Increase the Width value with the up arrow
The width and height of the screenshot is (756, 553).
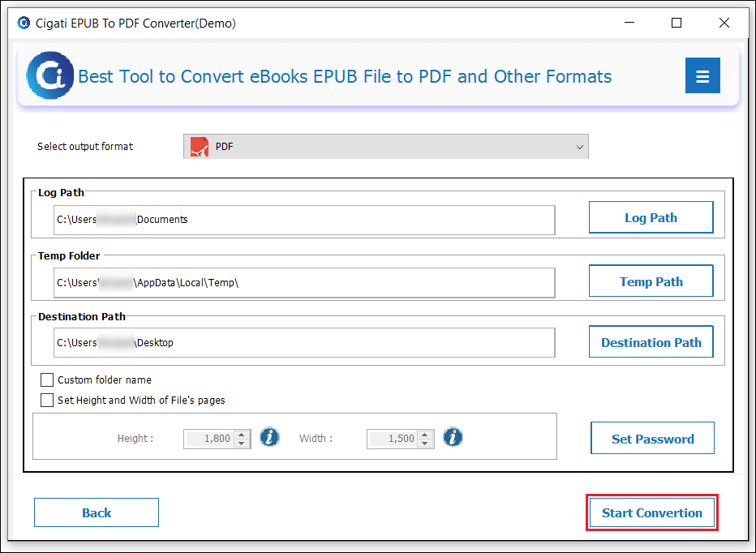425,435
